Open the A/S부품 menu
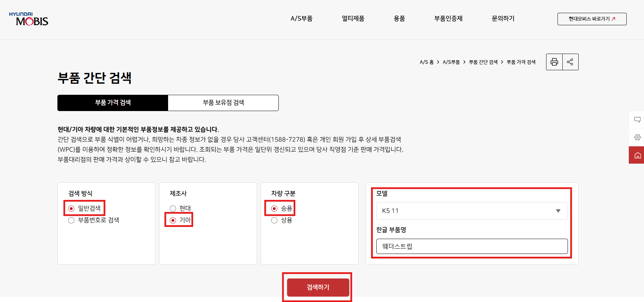644x302 pixels. [x=301, y=19]
